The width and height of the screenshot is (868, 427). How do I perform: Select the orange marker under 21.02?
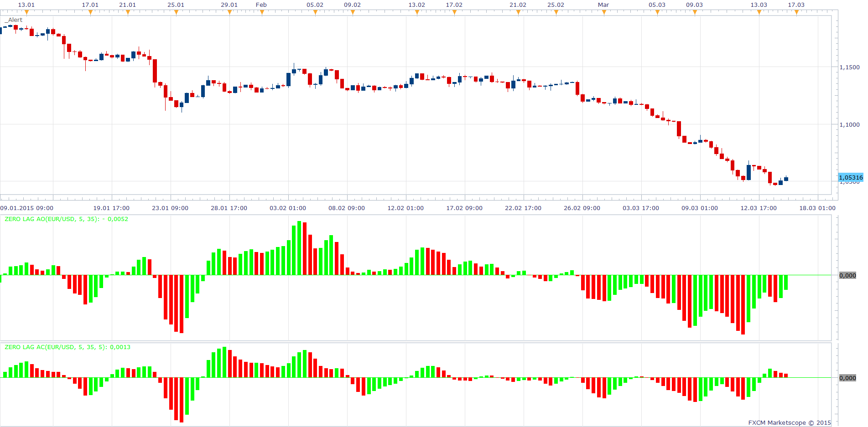click(x=518, y=12)
